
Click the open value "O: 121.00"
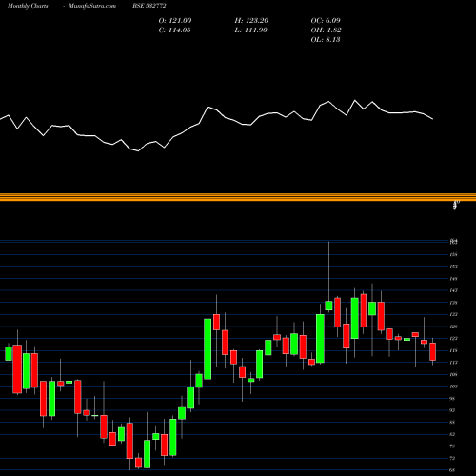click(x=175, y=20)
